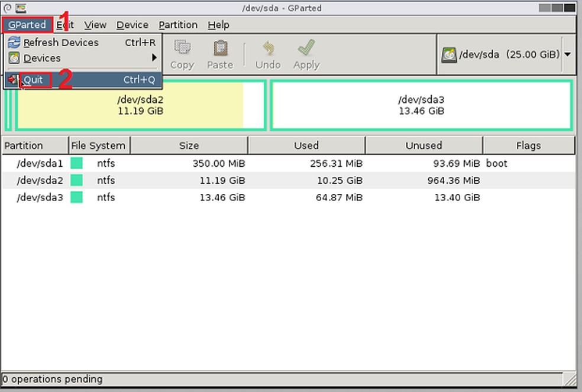Sort by the Flags column header
Screen dimensions: 582x392
point(529,145)
